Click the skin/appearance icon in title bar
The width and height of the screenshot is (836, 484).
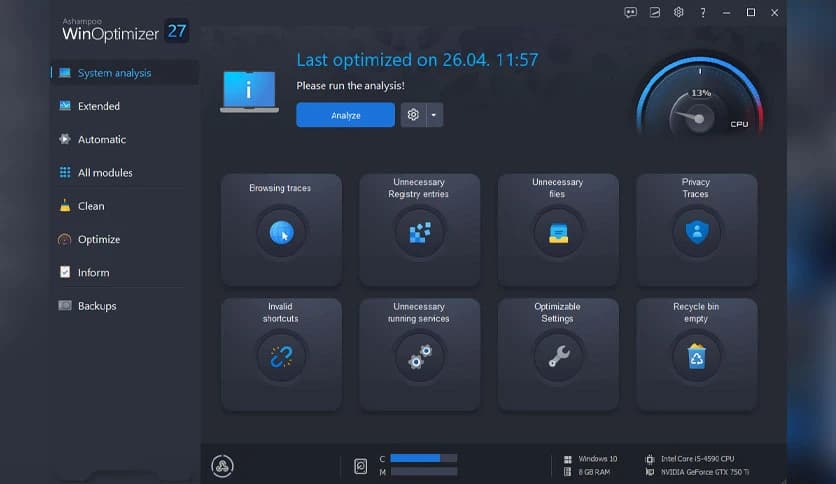[655, 12]
